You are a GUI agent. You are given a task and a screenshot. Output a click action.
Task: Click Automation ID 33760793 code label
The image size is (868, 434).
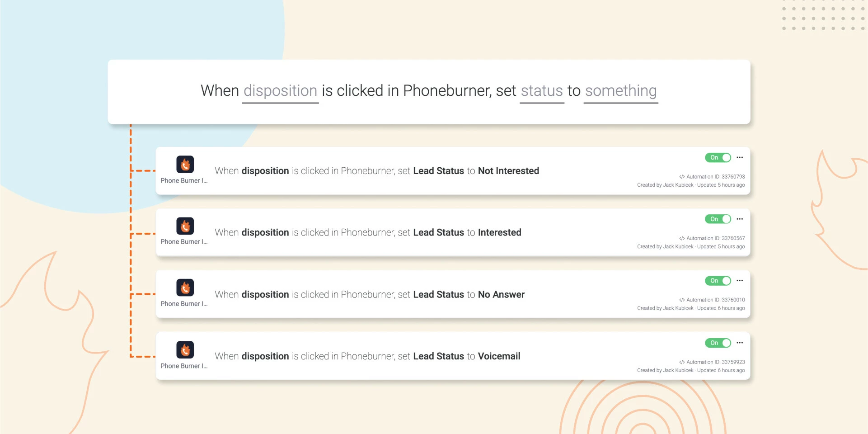coord(712,177)
